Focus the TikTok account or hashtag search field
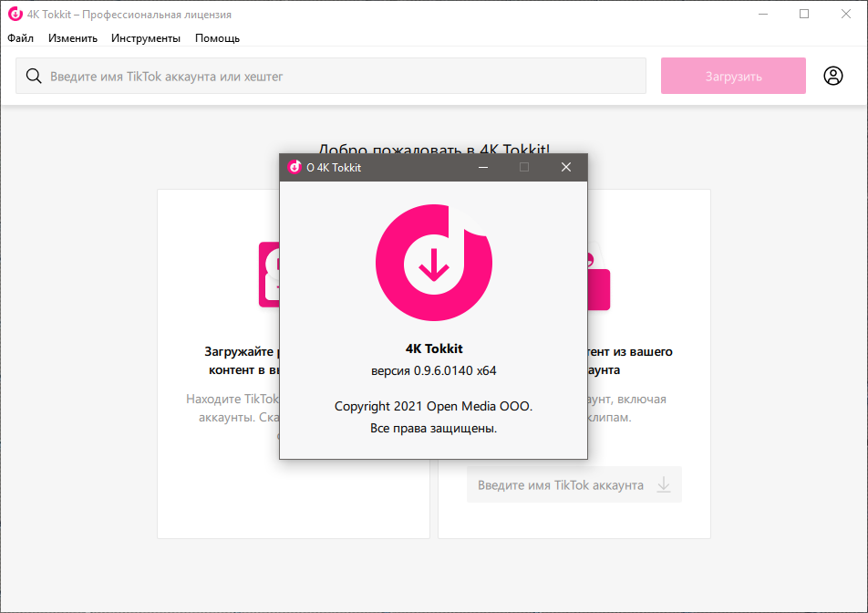 click(330, 76)
